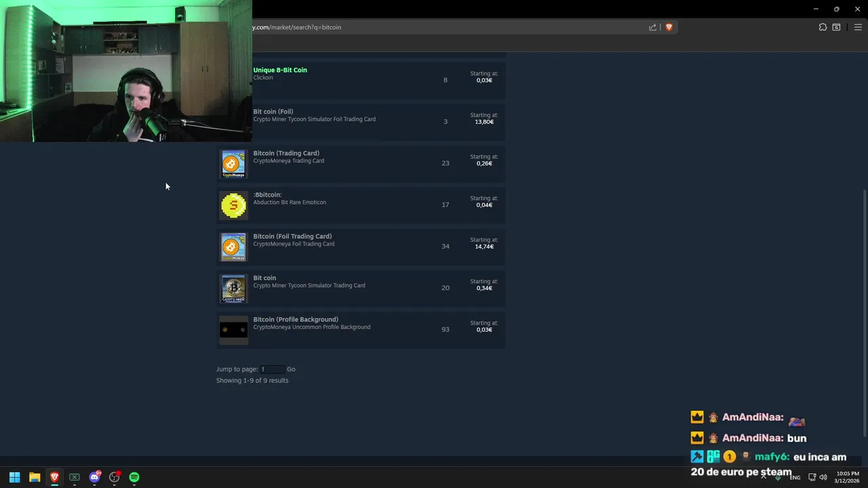
Task: Open Spotify from the taskbar
Action: [x=134, y=477]
